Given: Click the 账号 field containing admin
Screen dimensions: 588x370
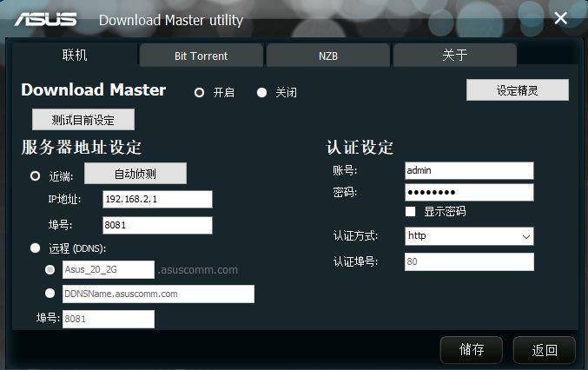Looking at the screenshot, I should (x=469, y=170).
